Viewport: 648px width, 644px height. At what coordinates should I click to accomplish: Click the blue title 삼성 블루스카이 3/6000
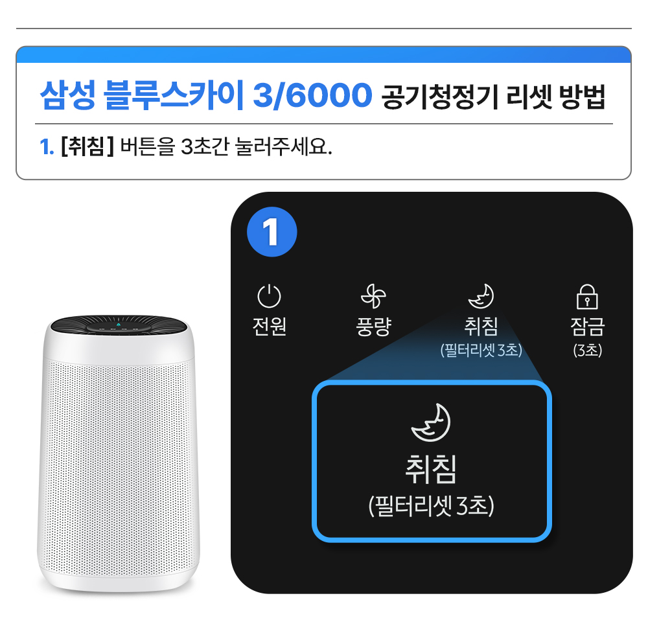point(206,95)
